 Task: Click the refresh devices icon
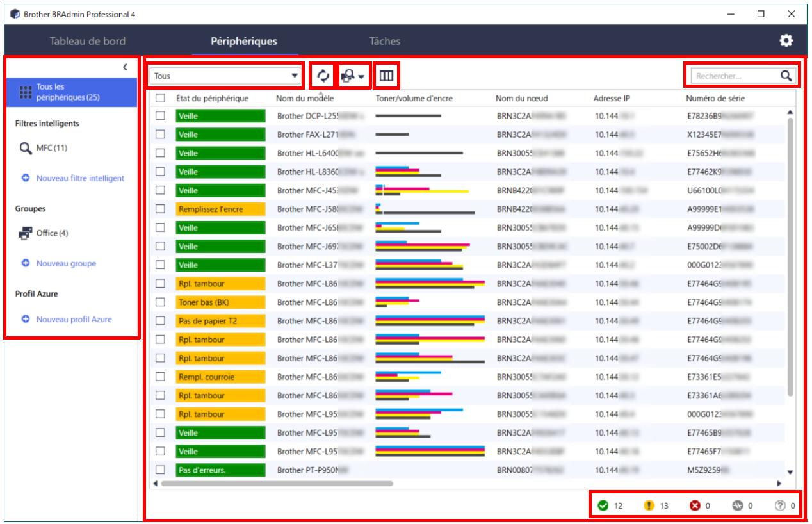tap(323, 76)
